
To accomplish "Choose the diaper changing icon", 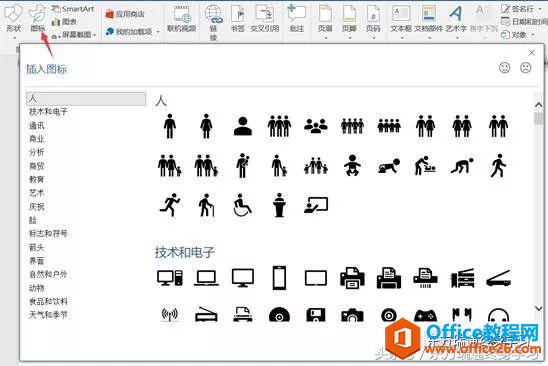I will click(x=425, y=165).
